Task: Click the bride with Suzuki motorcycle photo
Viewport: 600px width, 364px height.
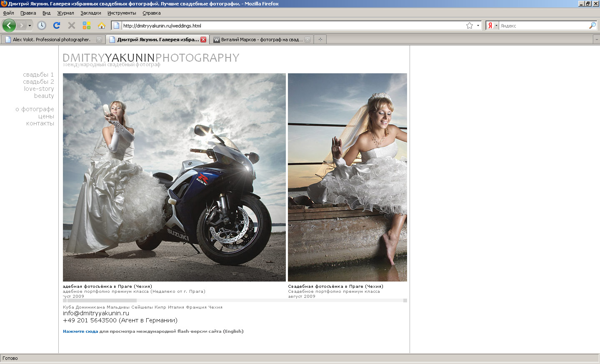Action: click(x=174, y=177)
